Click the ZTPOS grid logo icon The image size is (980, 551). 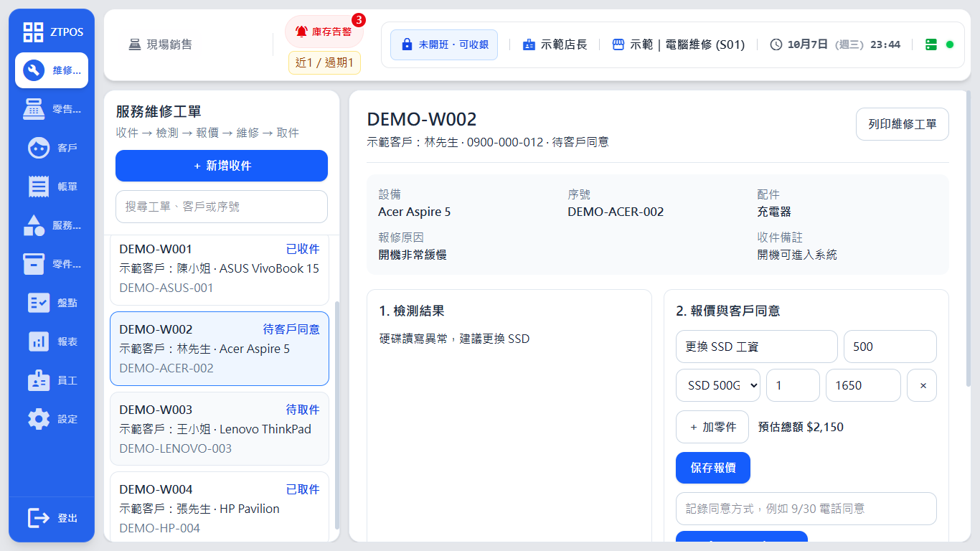pyautogui.click(x=33, y=32)
